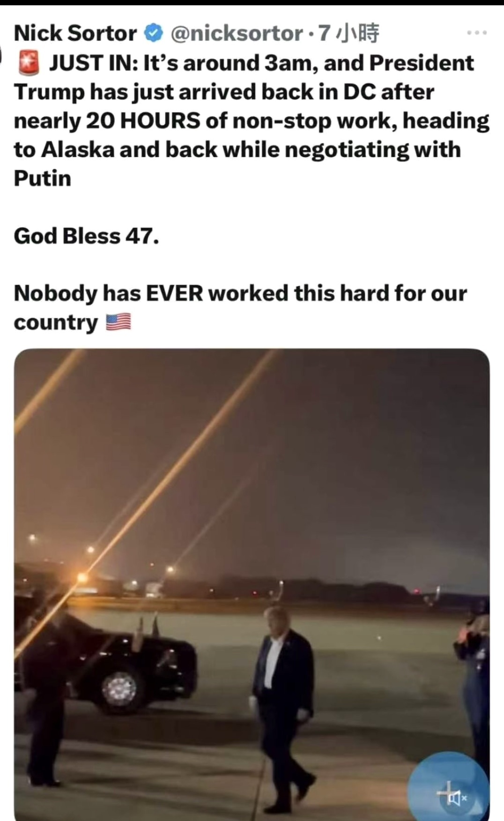Viewport: 504px width, 821px height.
Task: Click the American flag emoji after country
Action: pyautogui.click(x=119, y=322)
